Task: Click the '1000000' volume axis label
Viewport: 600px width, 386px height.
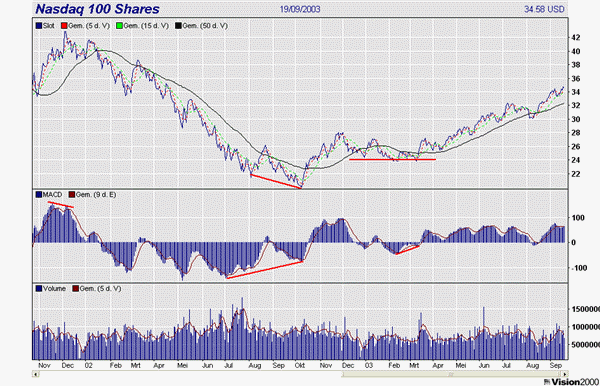Action: [x=585, y=327]
